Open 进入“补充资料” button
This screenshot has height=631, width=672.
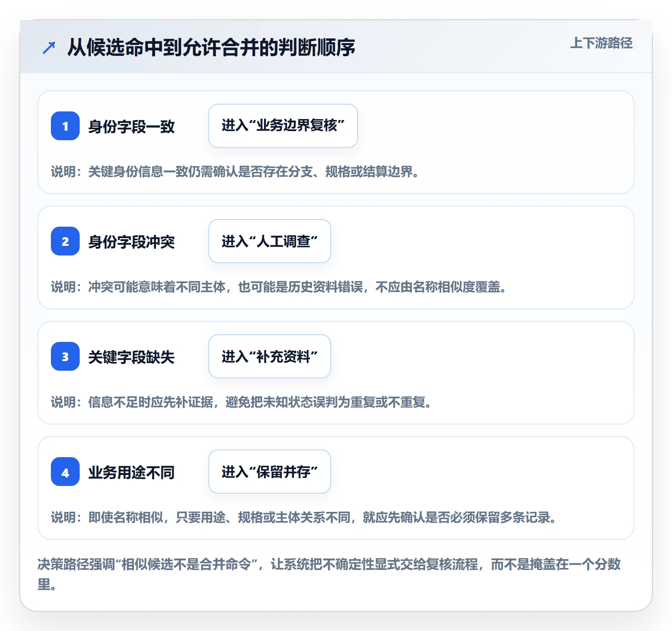270,356
